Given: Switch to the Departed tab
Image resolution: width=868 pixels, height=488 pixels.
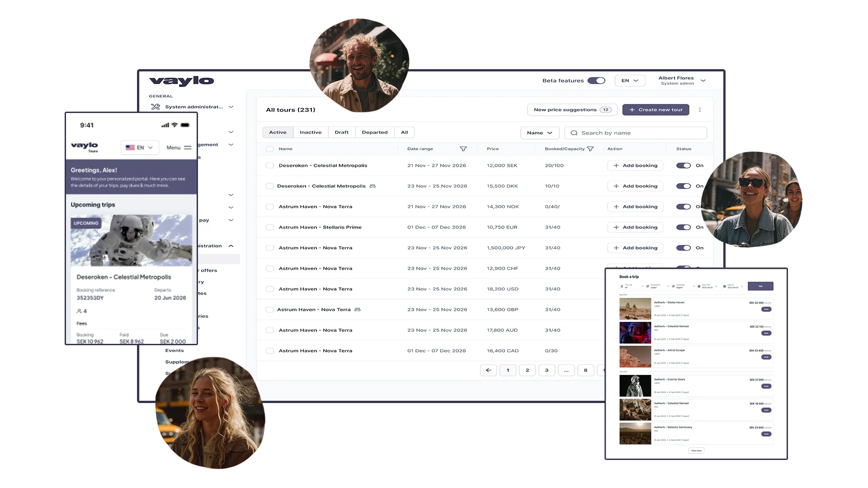Looking at the screenshot, I should [374, 132].
